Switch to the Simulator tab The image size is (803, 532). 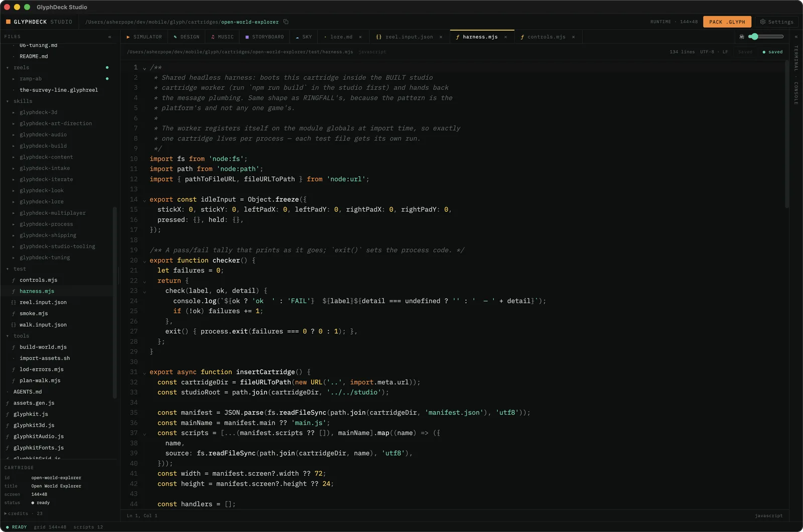144,37
